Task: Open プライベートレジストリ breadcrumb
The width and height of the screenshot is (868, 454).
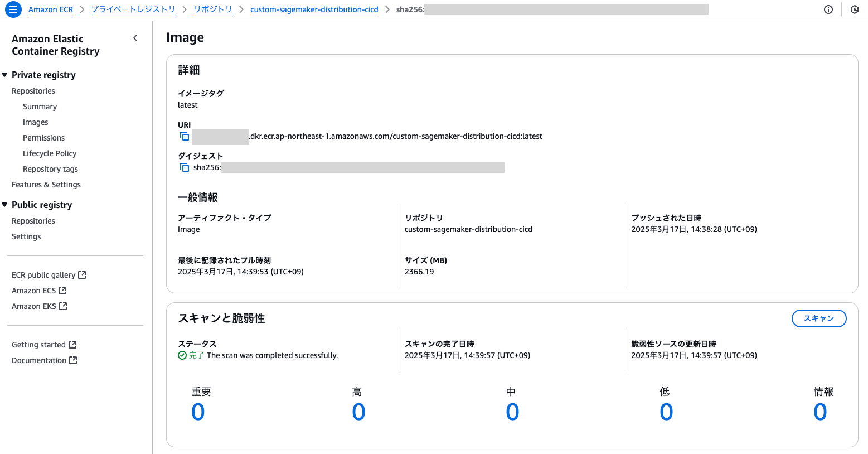Action: 133,9
